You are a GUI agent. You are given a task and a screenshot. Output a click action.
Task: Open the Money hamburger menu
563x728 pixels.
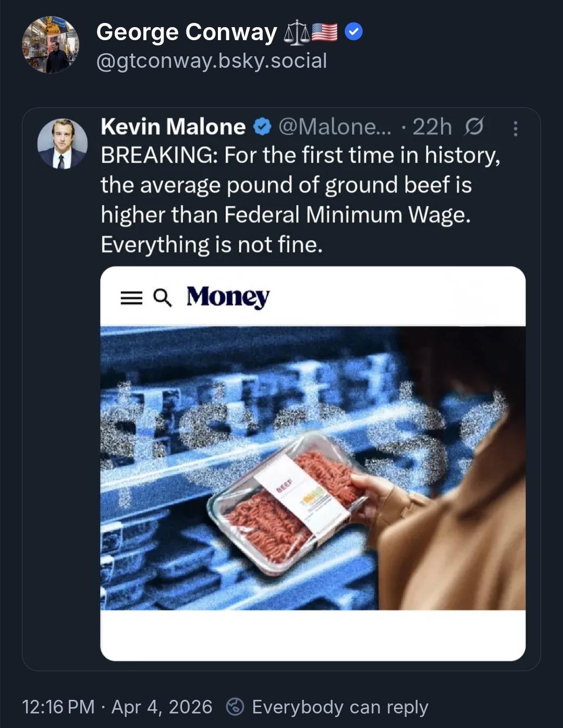click(131, 298)
